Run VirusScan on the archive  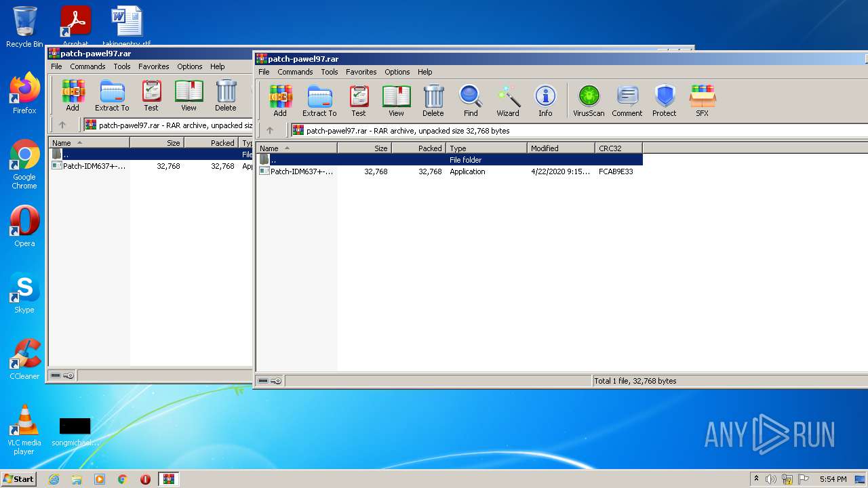(x=589, y=101)
